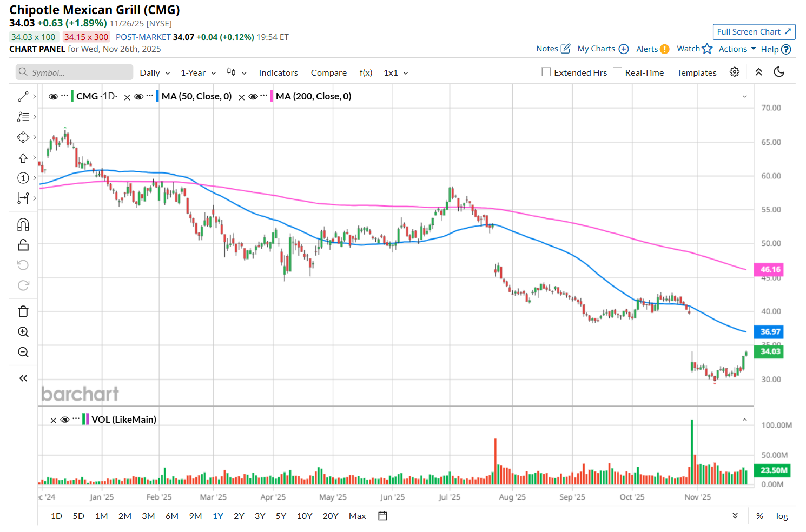Hide the MA (200) line
The image size is (806, 532).
253,96
